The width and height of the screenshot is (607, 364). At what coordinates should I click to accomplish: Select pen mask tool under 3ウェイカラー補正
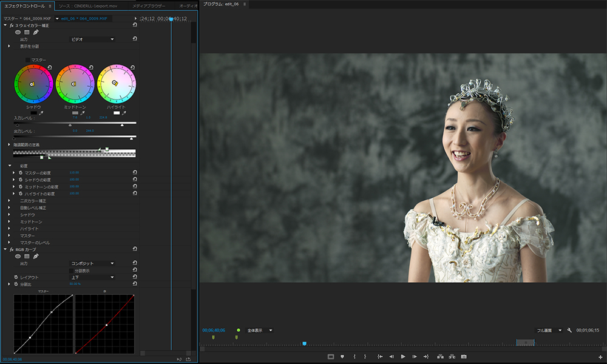[x=36, y=32]
